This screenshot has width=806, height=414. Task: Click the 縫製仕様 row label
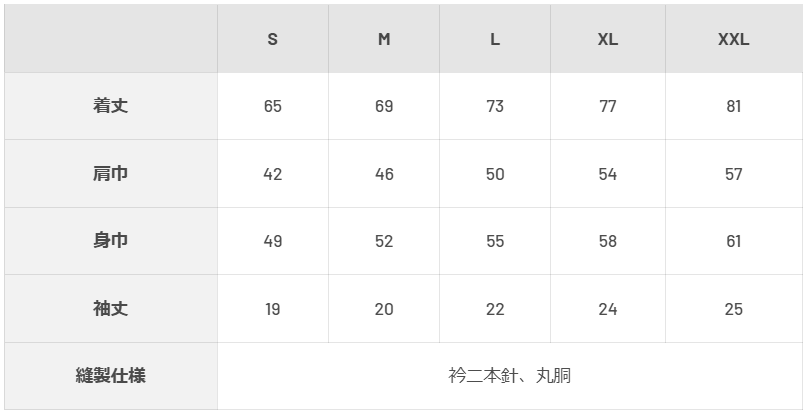(x=111, y=376)
